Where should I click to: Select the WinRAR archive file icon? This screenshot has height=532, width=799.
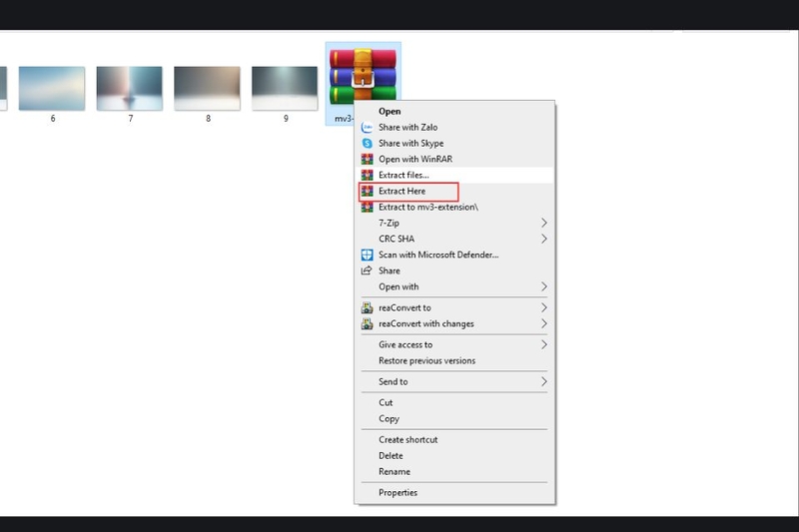coord(363,75)
